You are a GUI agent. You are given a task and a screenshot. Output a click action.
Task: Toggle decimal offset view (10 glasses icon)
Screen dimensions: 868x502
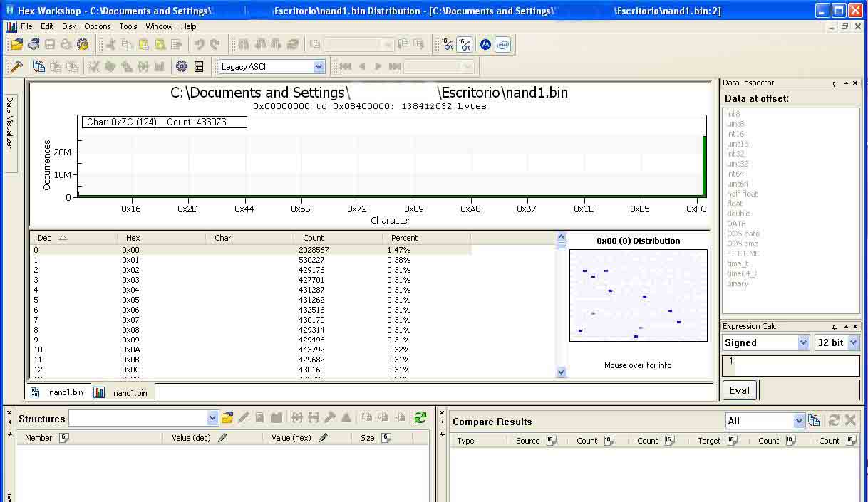pyautogui.click(x=448, y=44)
